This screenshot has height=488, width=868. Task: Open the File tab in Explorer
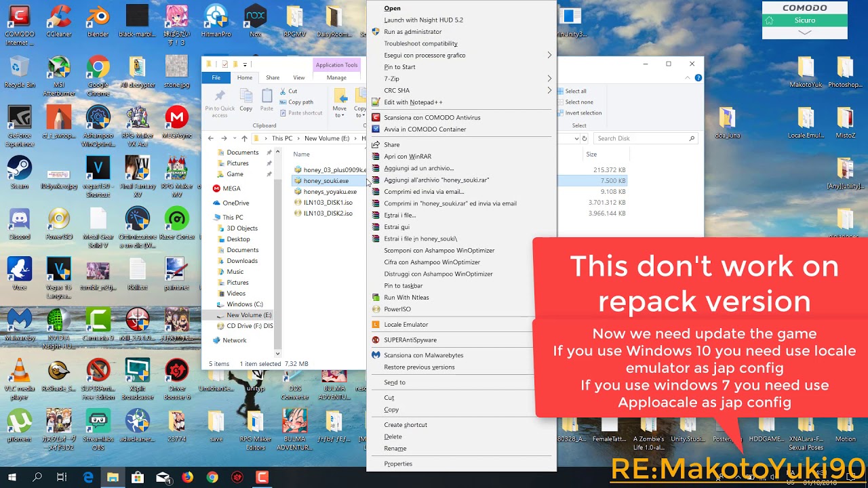point(216,78)
